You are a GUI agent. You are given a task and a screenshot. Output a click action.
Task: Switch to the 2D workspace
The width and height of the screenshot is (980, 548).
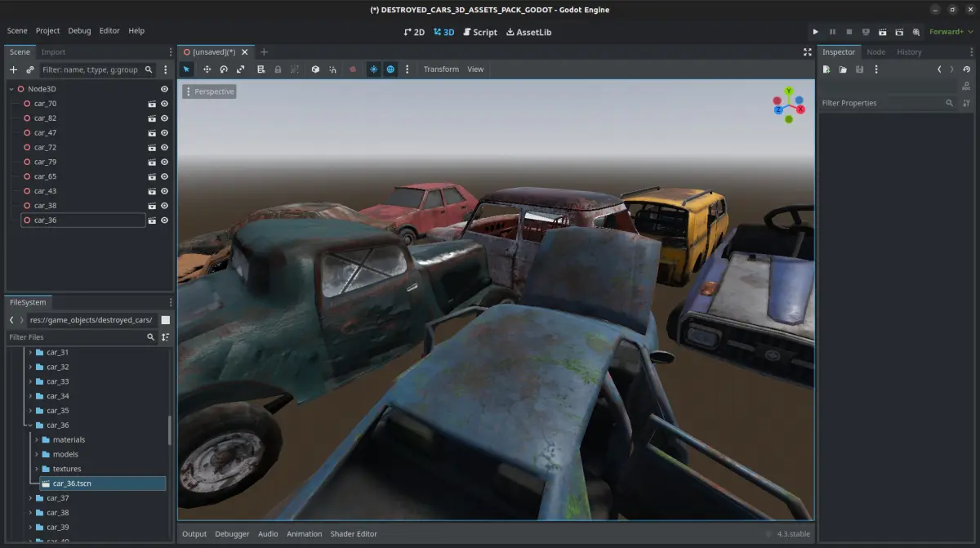coord(415,32)
